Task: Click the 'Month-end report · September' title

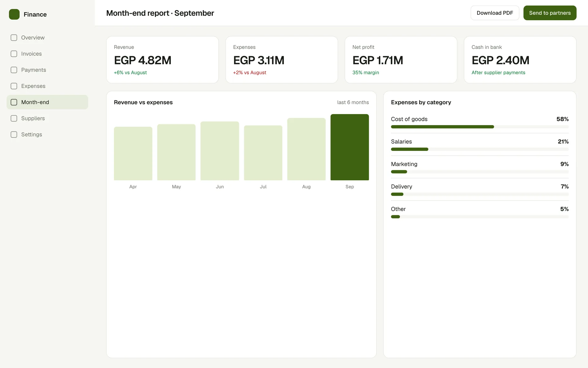Action: tap(160, 13)
